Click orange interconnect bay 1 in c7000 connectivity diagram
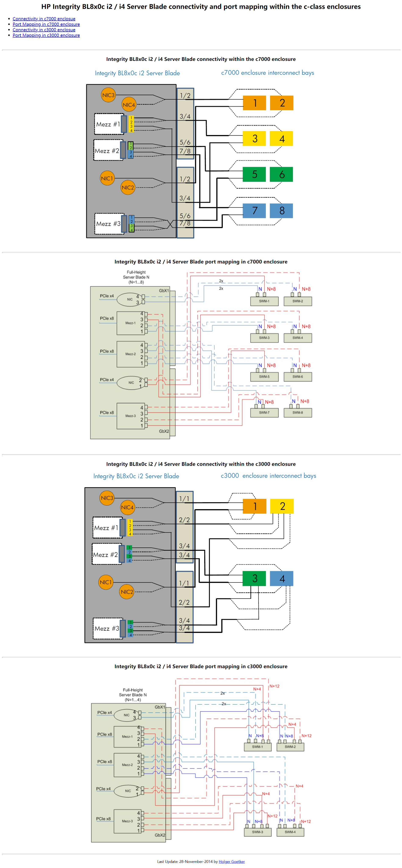Screen dimensions: 402x868 [255, 103]
